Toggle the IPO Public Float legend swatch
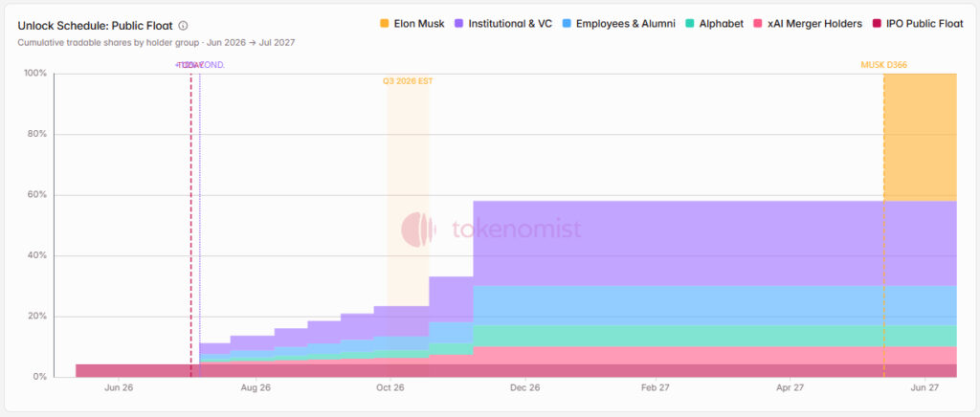The height and width of the screenshot is (417, 980). (x=877, y=24)
